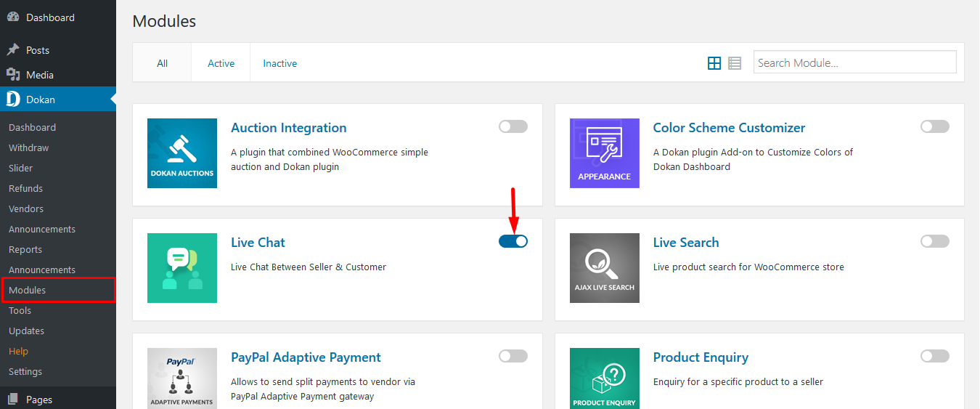Switch to grid view icon
The width and height of the screenshot is (980, 409).
pyautogui.click(x=714, y=63)
